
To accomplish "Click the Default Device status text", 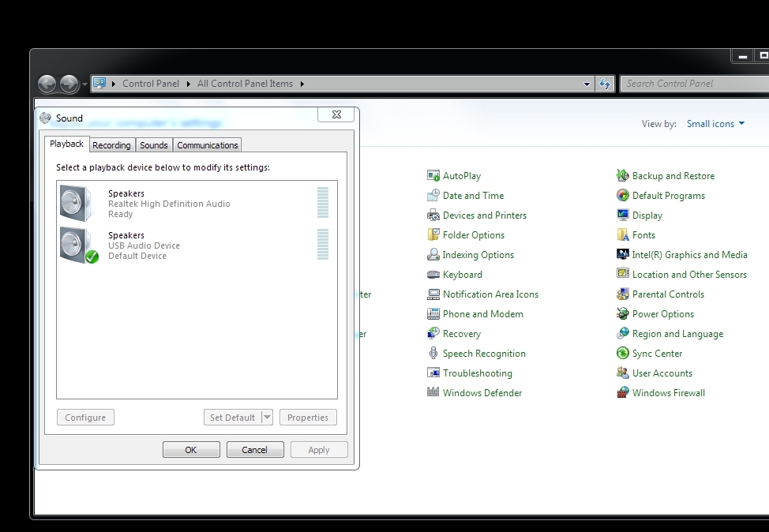I will [x=137, y=256].
